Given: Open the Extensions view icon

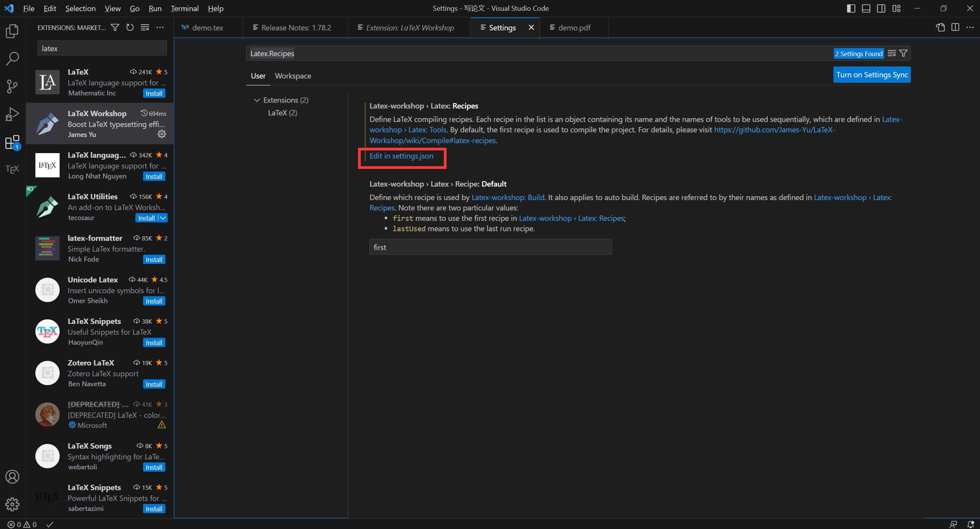Looking at the screenshot, I should pos(12,142).
